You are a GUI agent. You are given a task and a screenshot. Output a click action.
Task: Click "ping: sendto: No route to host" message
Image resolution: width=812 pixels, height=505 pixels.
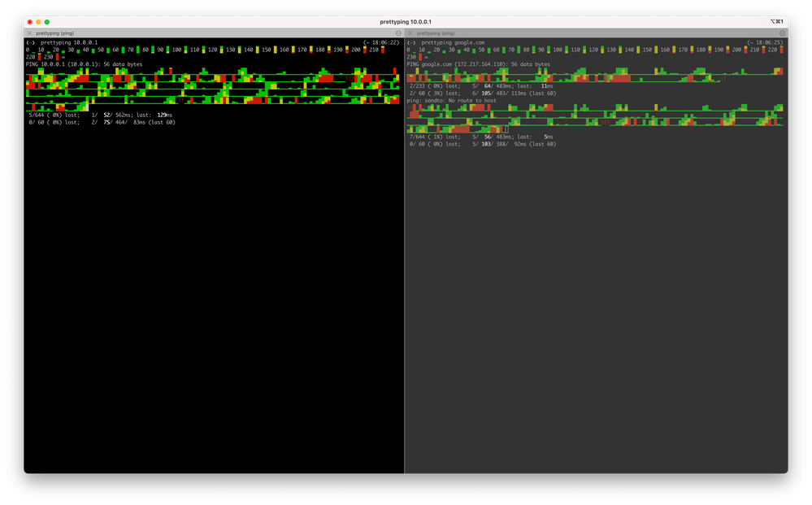pyautogui.click(x=451, y=100)
